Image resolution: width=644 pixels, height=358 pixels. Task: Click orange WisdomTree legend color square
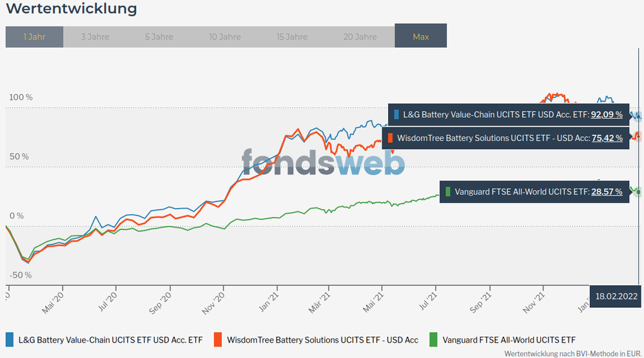pos(218,339)
